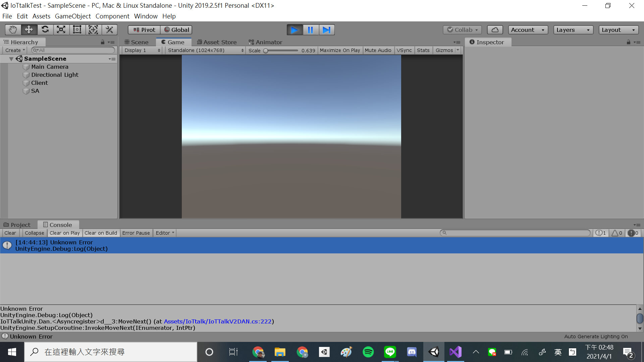
Task: Enter Play mode
Action: click(294, 29)
